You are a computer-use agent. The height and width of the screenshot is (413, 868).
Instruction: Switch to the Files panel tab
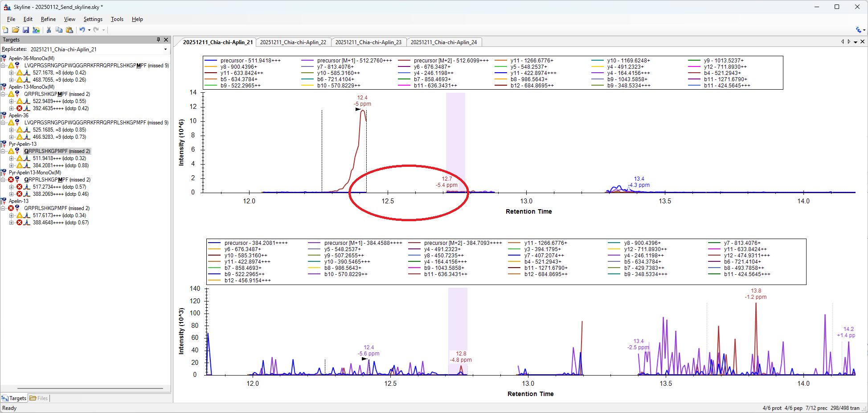click(x=39, y=398)
